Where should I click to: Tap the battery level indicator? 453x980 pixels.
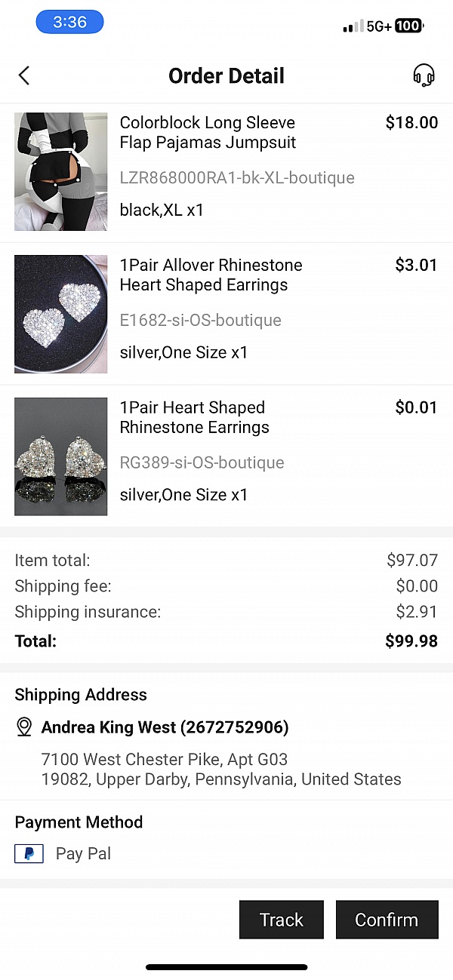[x=408, y=26]
